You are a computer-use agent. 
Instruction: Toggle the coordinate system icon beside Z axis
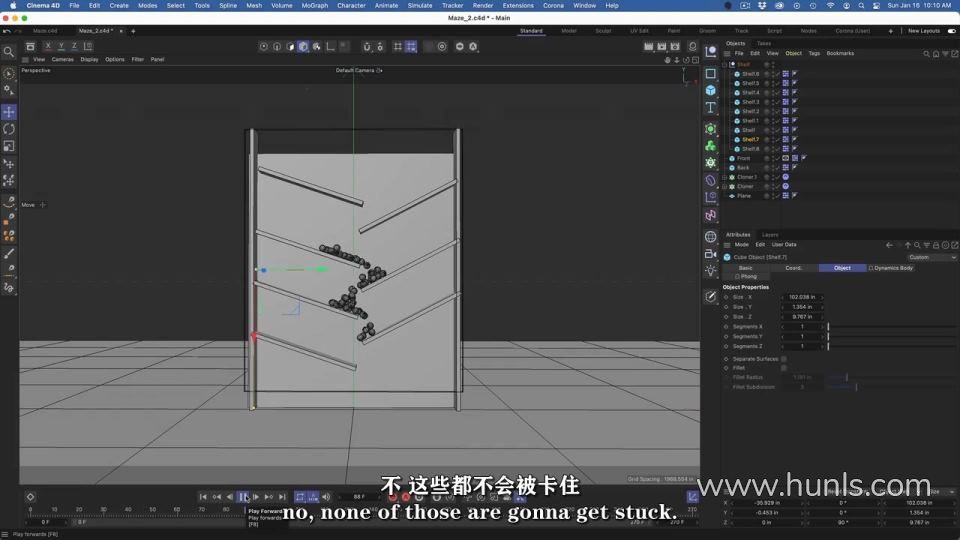coord(88,46)
